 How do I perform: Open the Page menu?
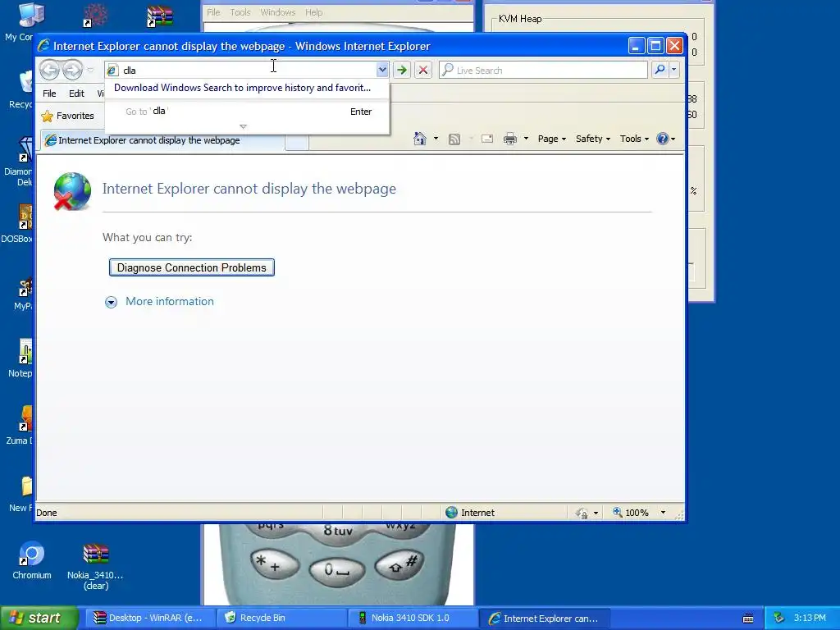pyautogui.click(x=552, y=139)
